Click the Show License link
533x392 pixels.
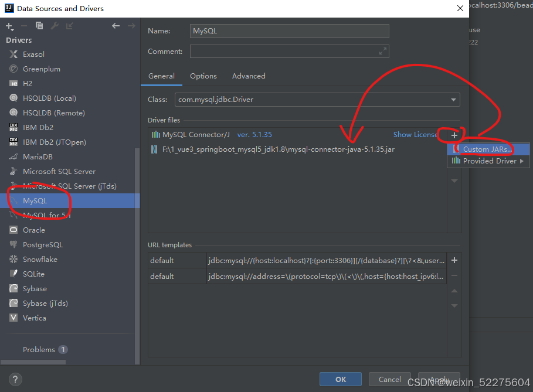(x=415, y=135)
